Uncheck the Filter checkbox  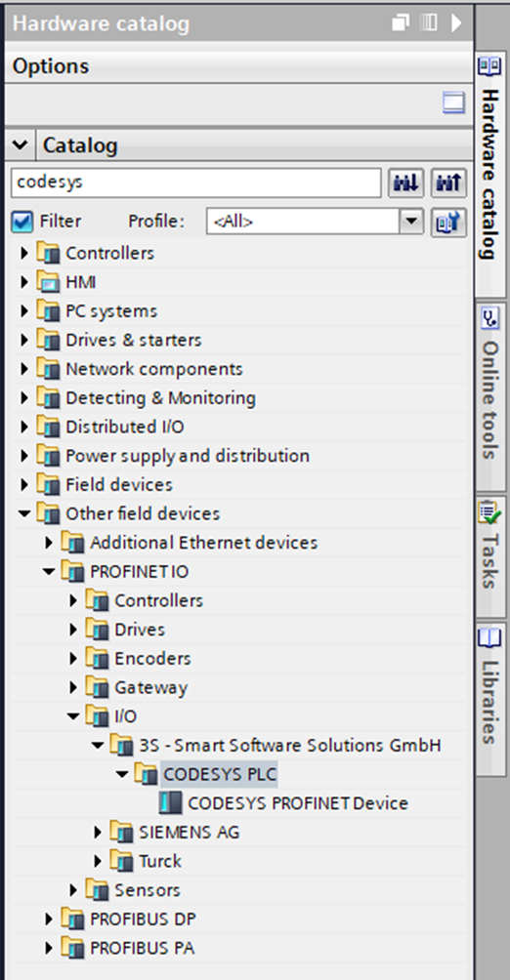click(21, 222)
